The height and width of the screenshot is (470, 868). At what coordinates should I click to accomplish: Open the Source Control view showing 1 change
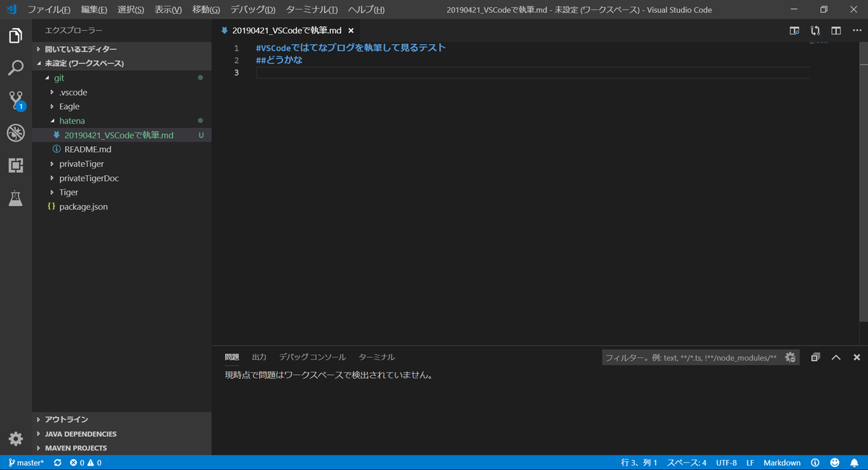pyautogui.click(x=15, y=100)
